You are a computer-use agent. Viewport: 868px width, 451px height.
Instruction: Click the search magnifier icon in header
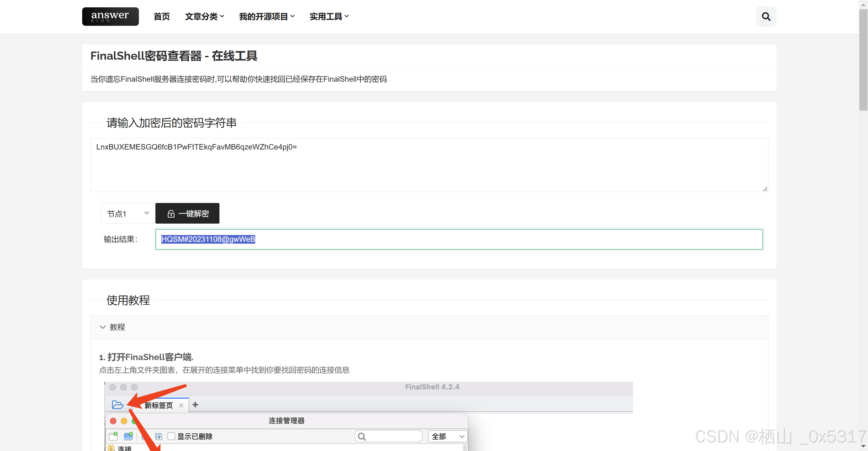(x=765, y=17)
